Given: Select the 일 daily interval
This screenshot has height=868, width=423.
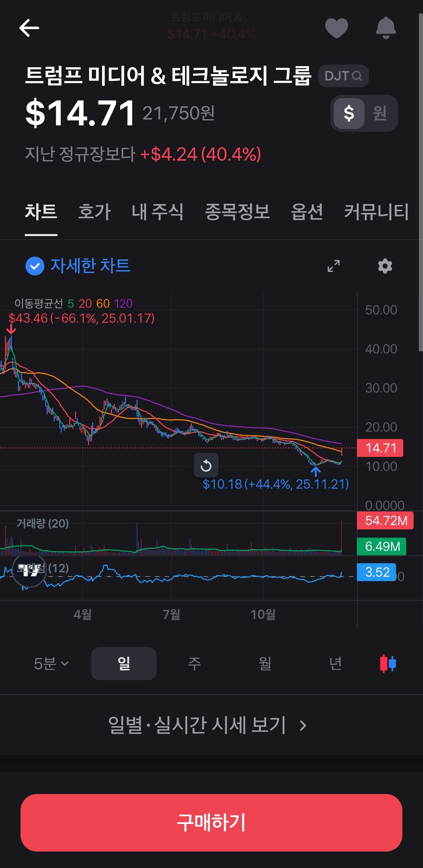Looking at the screenshot, I should (x=124, y=663).
